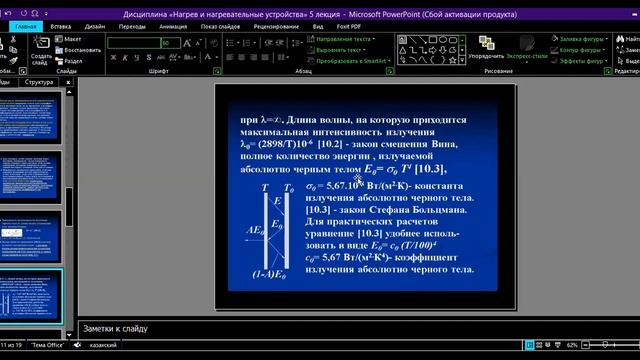Screen dimensions: 640x360
Task: Toggle center text alignment
Action: [x=242, y=58]
